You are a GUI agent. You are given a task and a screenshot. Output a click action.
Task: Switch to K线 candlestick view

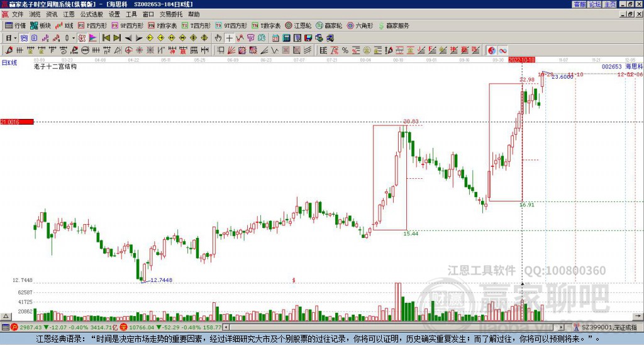click(x=65, y=25)
